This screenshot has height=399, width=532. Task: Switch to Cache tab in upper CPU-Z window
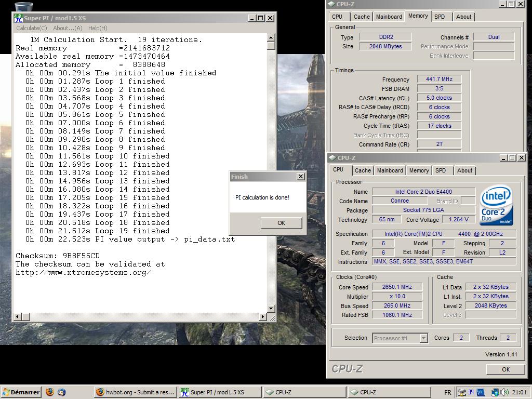[x=362, y=17]
